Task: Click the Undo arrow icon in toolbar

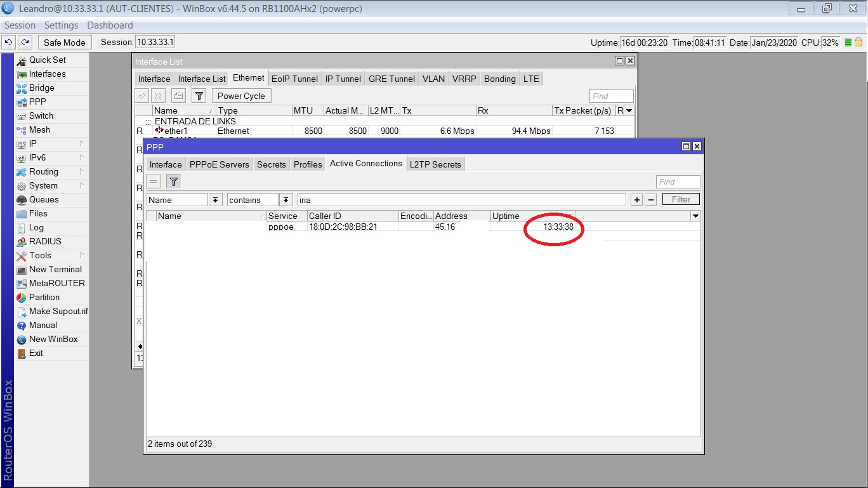Action: click(x=8, y=43)
